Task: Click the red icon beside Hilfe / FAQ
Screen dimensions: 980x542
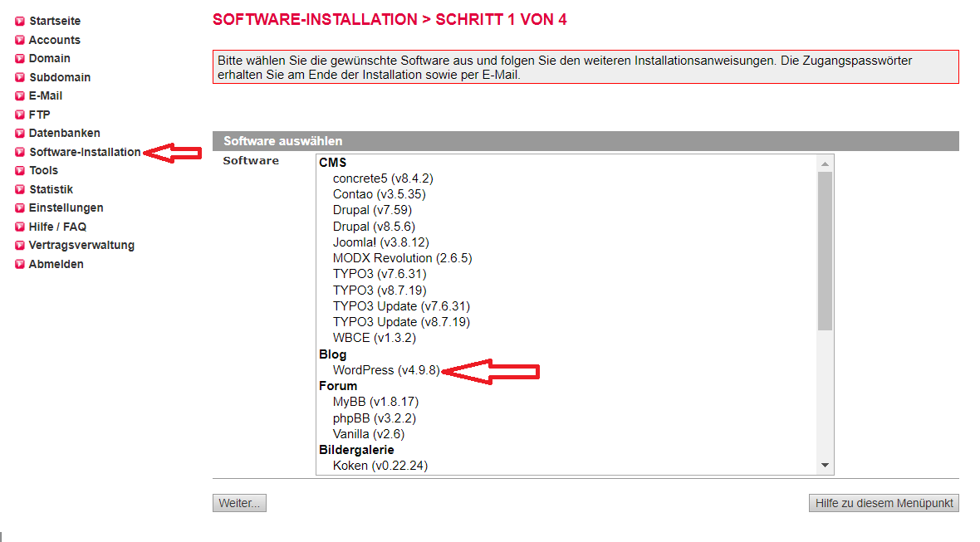Action: coord(20,227)
